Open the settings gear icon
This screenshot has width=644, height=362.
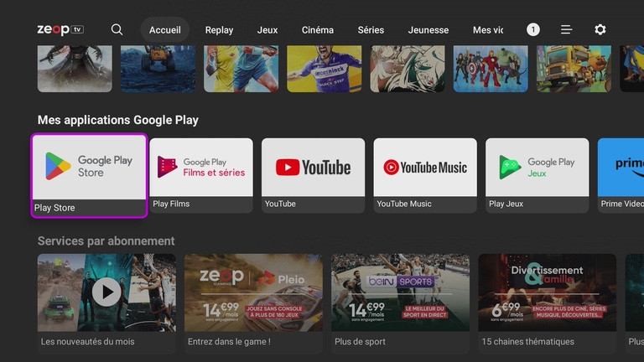[x=600, y=29]
